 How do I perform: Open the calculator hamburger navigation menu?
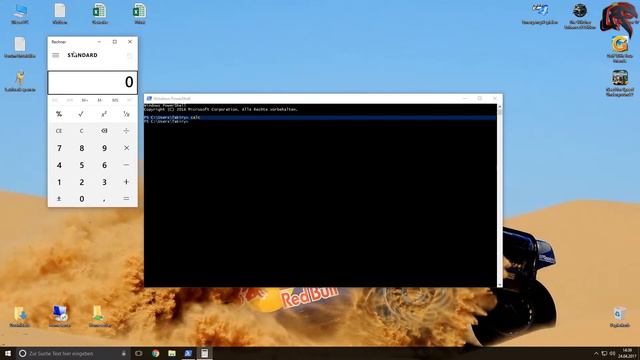(56, 55)
